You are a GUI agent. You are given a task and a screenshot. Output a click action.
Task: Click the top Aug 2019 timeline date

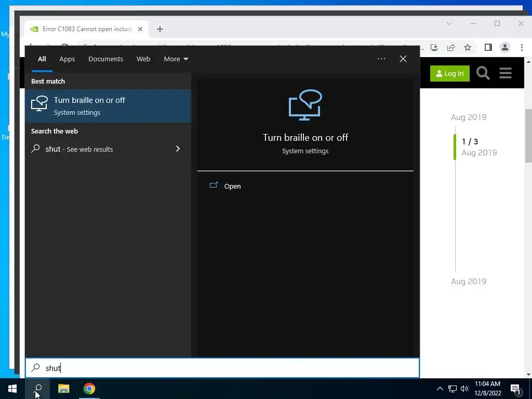[x=469, y=117]
